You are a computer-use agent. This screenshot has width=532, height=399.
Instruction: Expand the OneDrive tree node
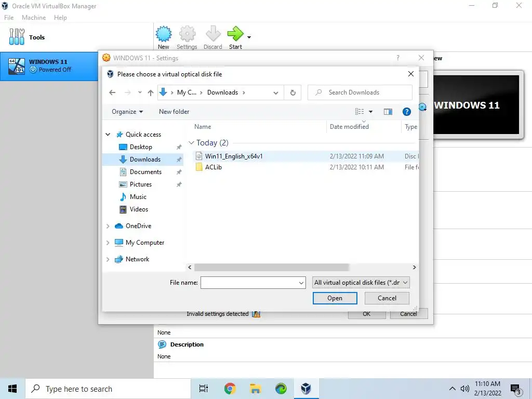[108, 226]
